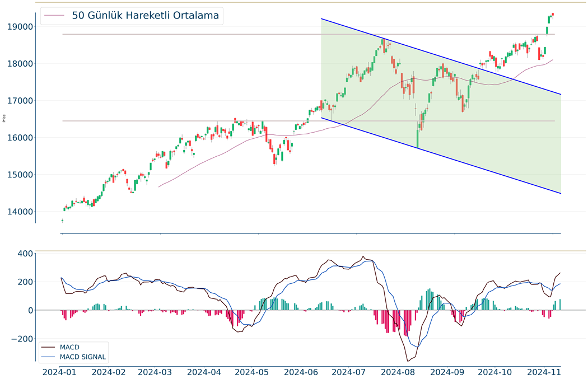Click the 14000 price axis label

point(20,212)
